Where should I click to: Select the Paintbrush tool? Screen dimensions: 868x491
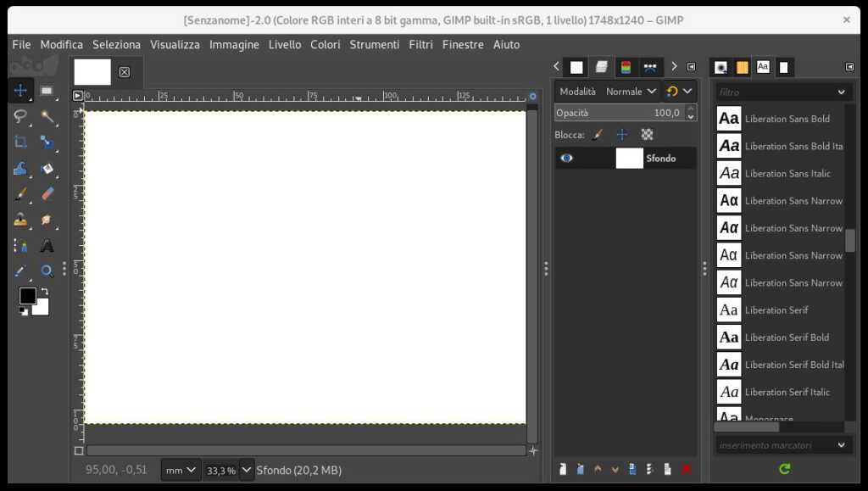[x=20, y=193]
